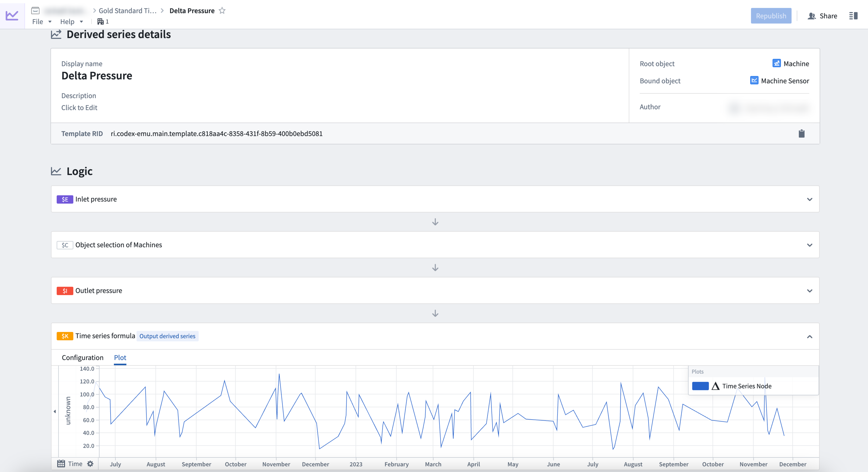Collapse the Time series formula card
Viewport: 868px width, 472px height.
[x=810, y=337]
